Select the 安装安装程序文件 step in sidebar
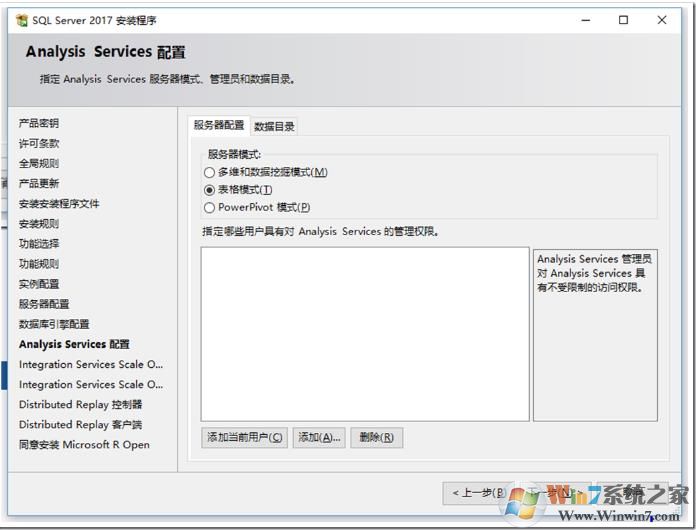The width and height of the screenshot is (696, 530). tap(59, 204)
